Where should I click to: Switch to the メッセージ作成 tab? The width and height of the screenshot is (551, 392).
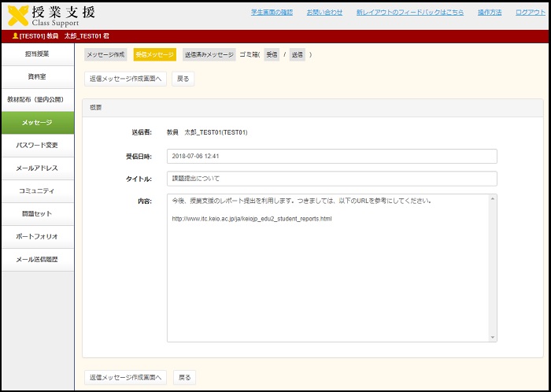106,55
